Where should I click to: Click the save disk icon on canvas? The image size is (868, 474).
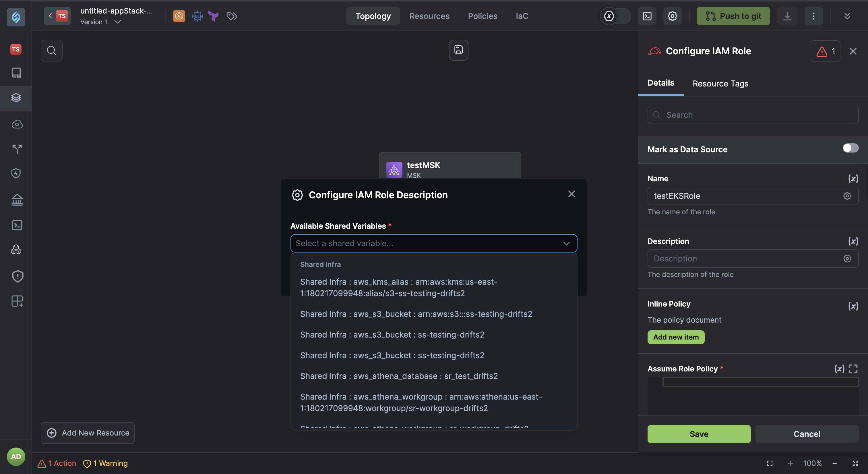tap(458, 50)
